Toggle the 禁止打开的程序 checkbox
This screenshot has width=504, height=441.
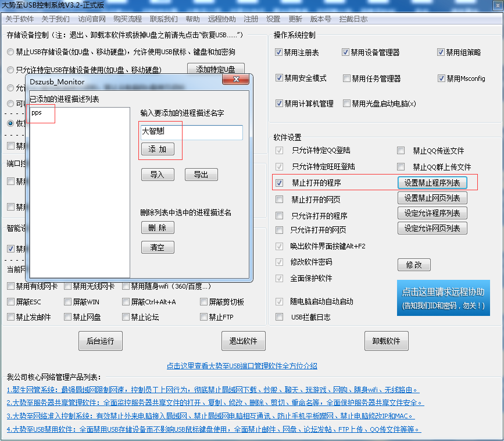click(280, 183)
